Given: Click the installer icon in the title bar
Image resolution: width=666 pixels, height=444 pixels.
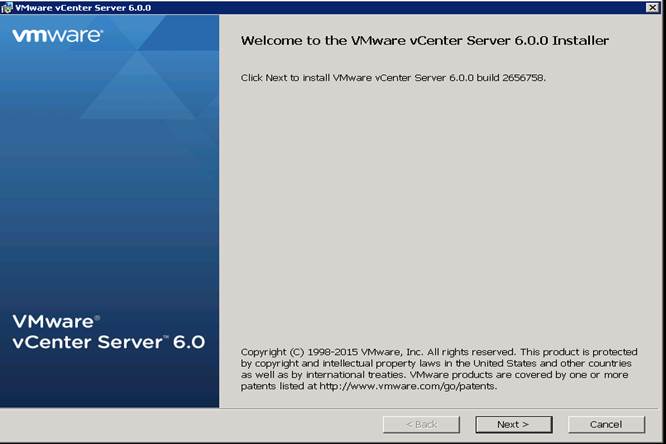Looking at the screenshot, I should pyautogui.click(x=7, y=8).
